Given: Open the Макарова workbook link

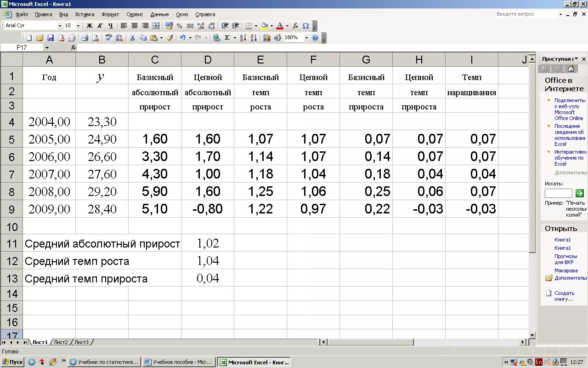Looking at the screenshot, I should click(x=566, y=270).
